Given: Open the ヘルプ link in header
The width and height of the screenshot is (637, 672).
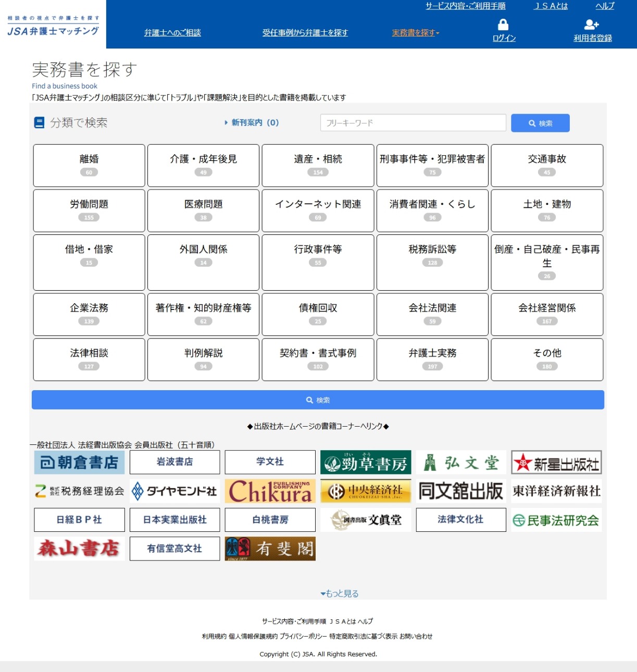Looking at the screenshot, I should coord(605,6).
